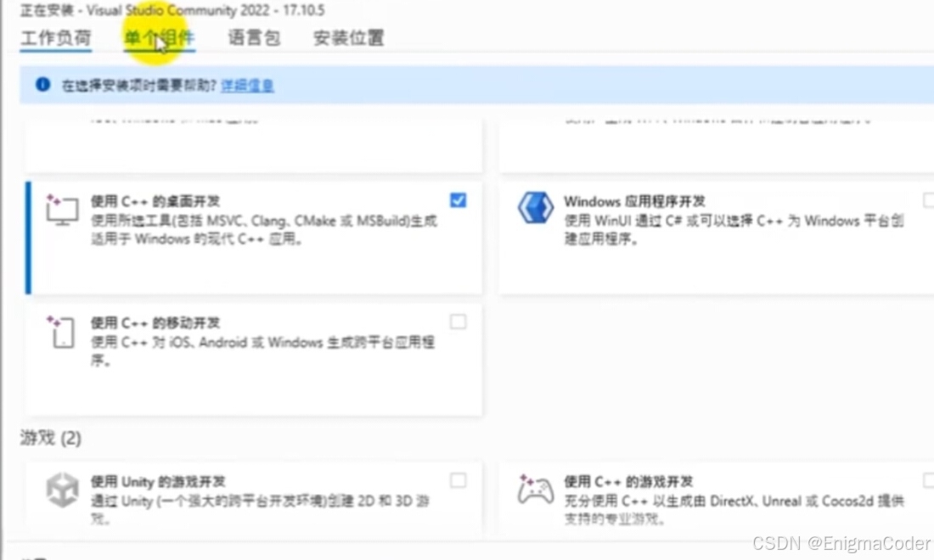Select the Windows 应用程序开发 title text
This screenshot has height=560, width=934.
pos(634,201)
